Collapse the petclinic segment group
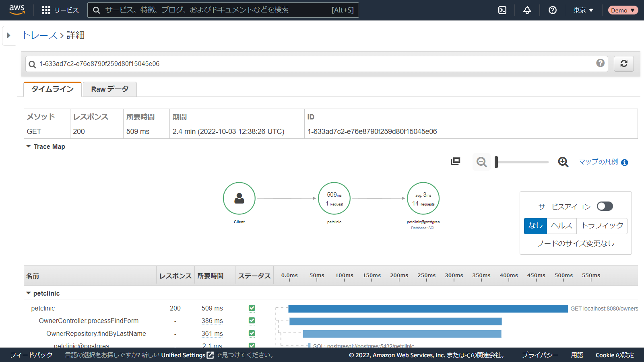This screenshot has width=644, height=362. [29, 293]
